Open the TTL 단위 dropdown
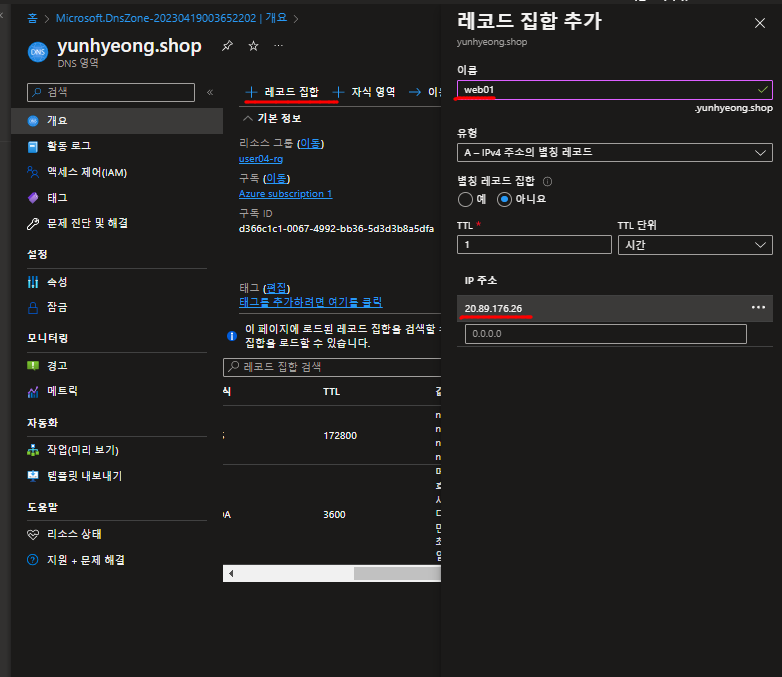 (x=695, y=245)
